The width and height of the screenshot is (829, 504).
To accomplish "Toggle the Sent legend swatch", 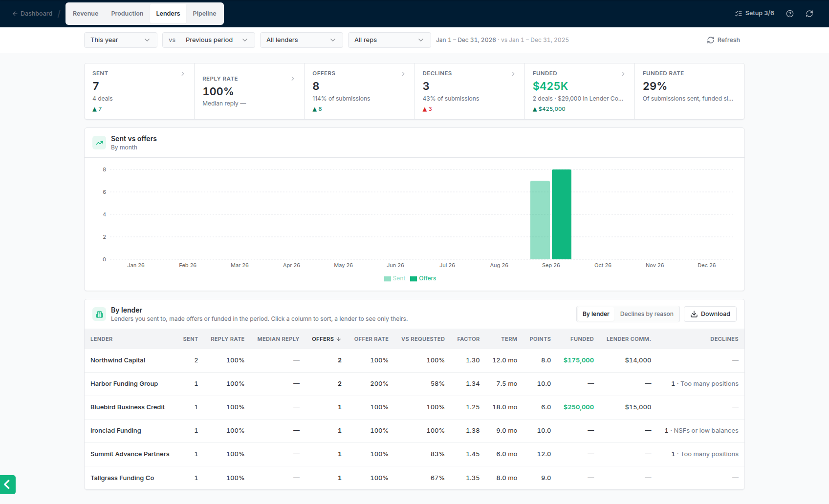I will coord(388,279).
